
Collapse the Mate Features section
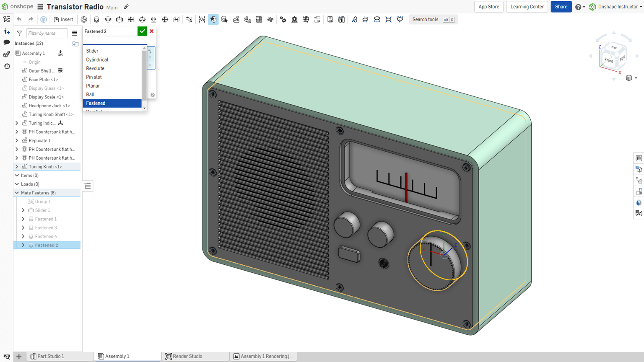coord(16,192)
